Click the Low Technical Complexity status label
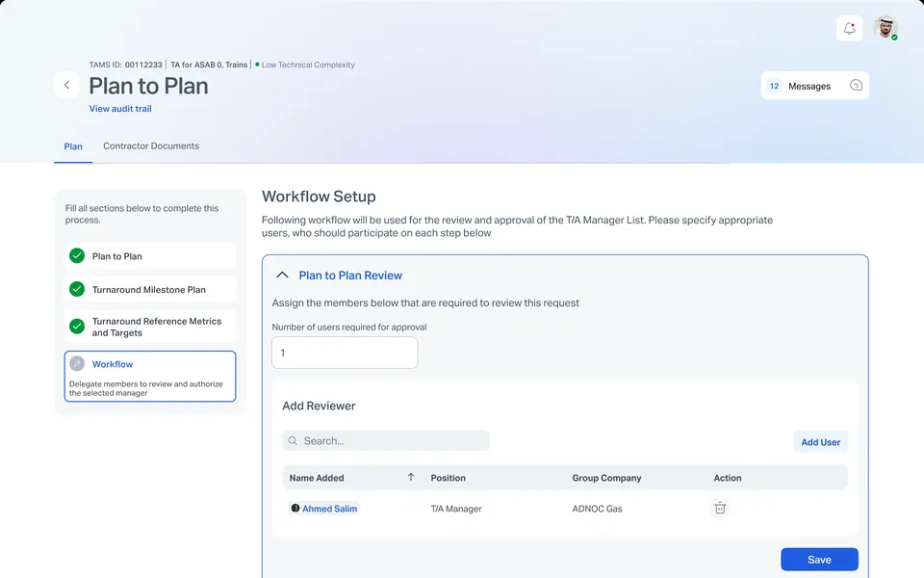The width and height of the screenshot is (924, 578). (308, 65)
